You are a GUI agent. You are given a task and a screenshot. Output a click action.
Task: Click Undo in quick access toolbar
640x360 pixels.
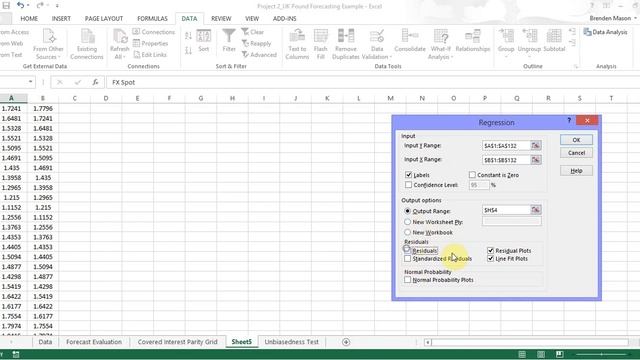(x=20, y=5)
